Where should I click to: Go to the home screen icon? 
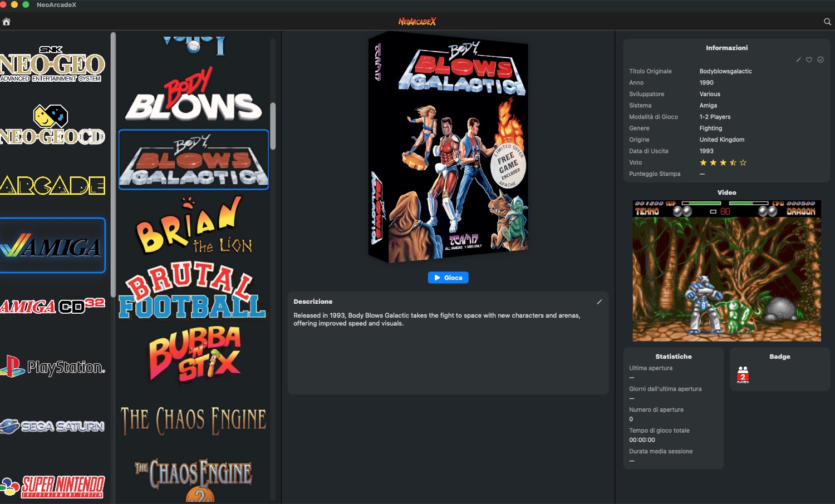coord(7,22)
